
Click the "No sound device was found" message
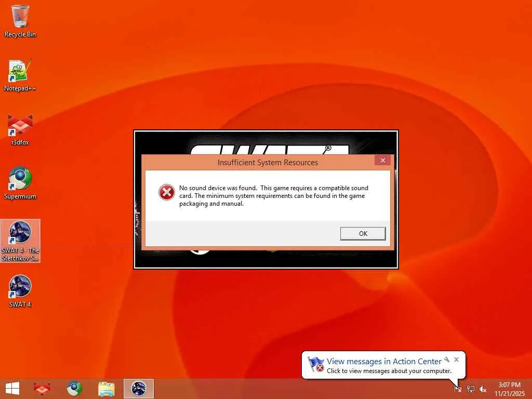[273, 196]
